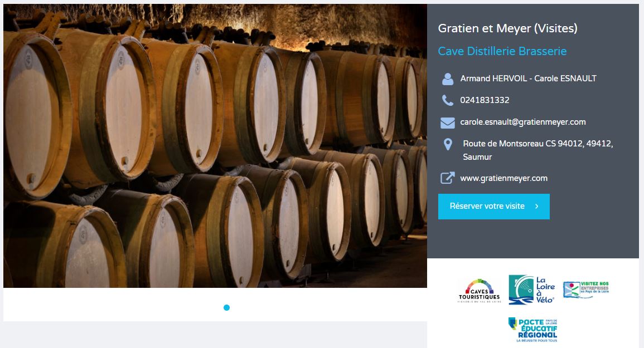The width and height of the screenshot is (644, 348).
Task: Click the wine barrels cellar photo
Action: [x=215, y=146]
